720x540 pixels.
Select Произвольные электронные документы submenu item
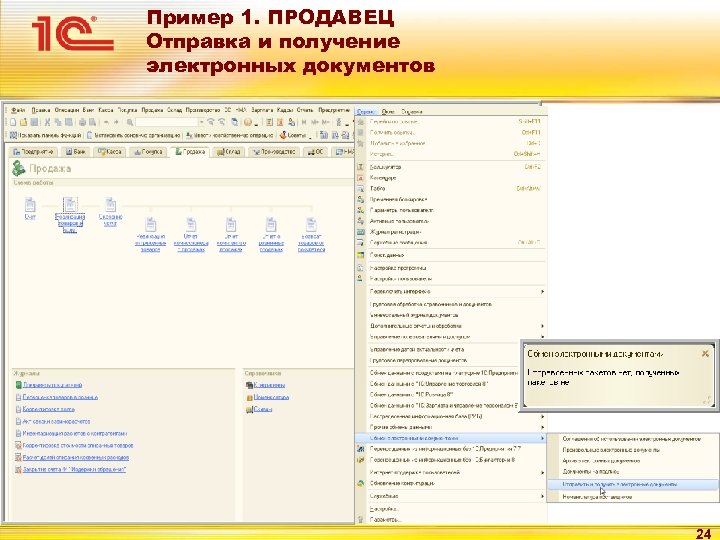point(633,450)
